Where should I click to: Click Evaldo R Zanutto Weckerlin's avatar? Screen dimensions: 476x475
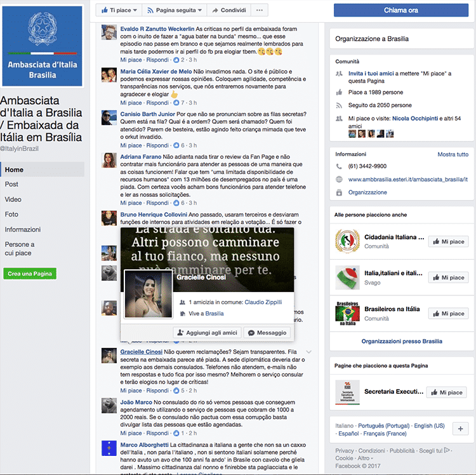(109, 32)
